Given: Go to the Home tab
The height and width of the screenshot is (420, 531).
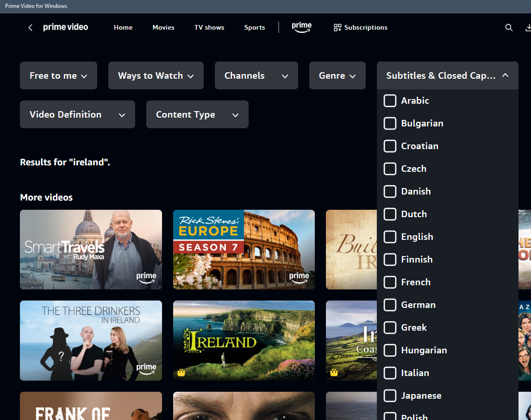Looking at the screenshot, I should tap(123, 27).
